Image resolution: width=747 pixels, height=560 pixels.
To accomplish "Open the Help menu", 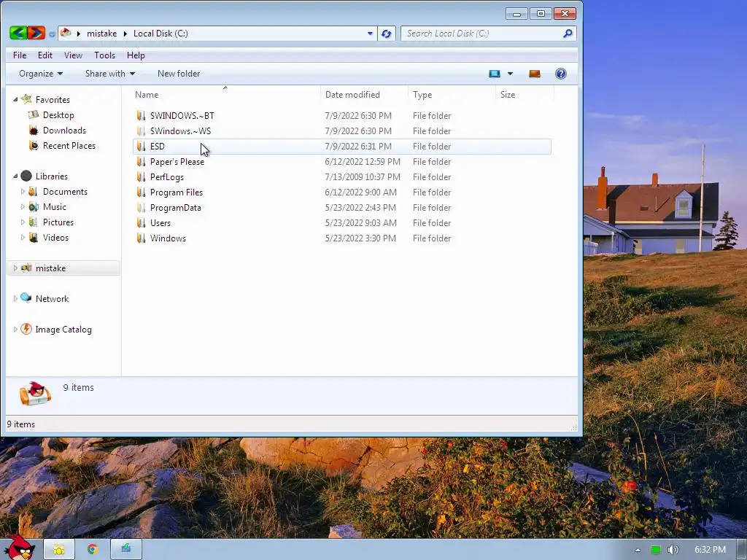I will [x=136, y=55].
